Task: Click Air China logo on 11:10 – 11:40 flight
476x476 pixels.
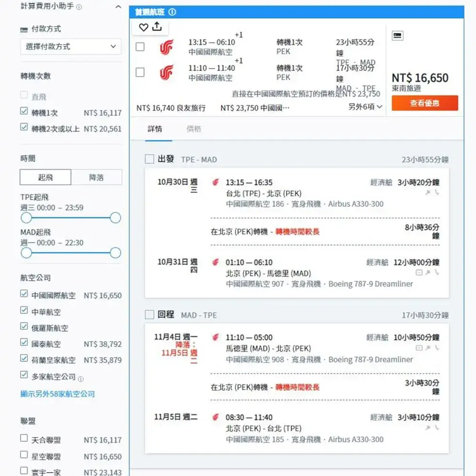Action: (x=167, y=72)
